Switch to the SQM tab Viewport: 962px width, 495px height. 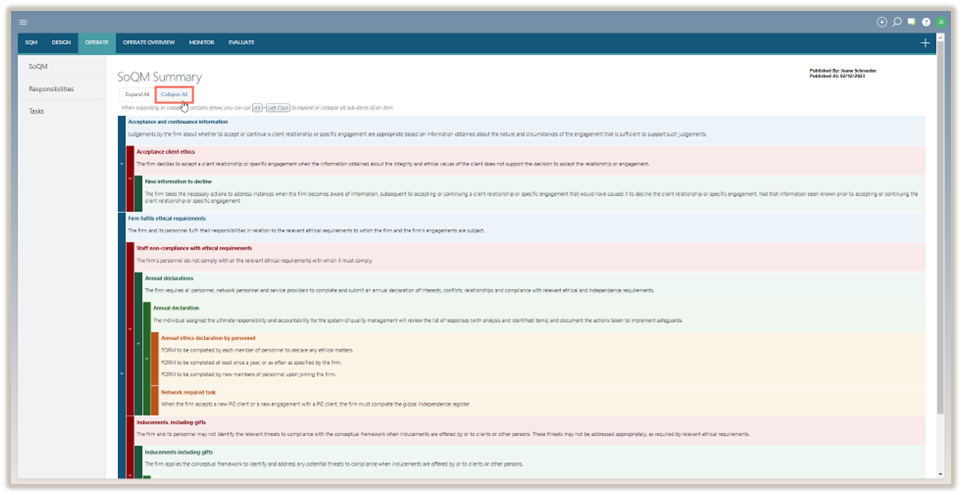tap(31, 42)
